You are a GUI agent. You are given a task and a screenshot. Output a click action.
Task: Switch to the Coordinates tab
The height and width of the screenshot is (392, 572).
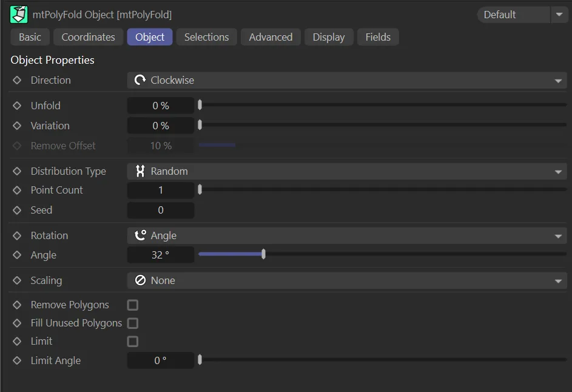[88, 37]
